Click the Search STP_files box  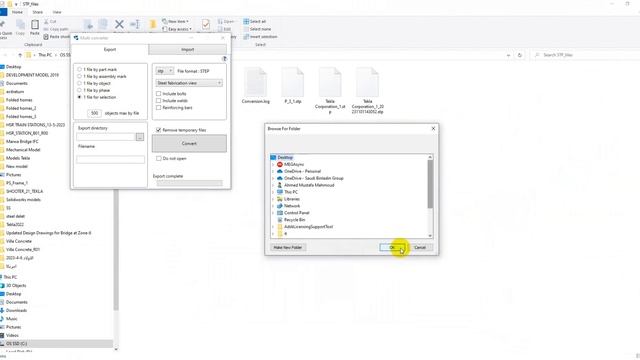click(x=584, y=55)
